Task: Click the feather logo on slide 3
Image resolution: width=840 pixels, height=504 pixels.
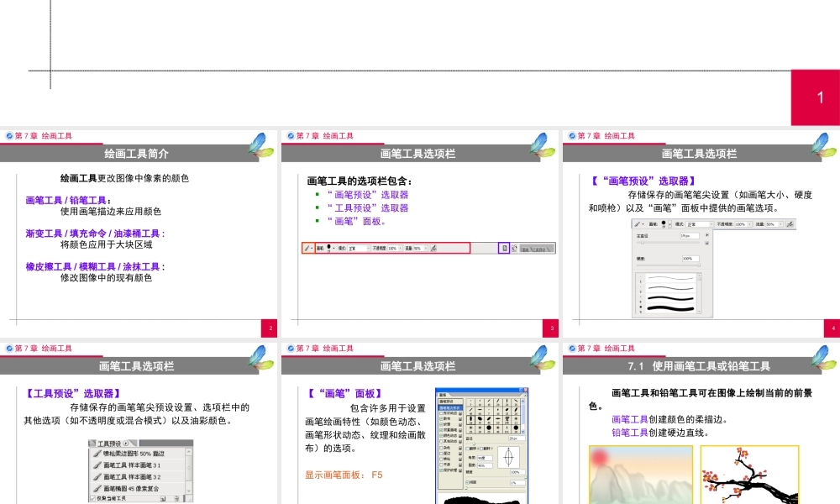Action: [x=543, y=145]
